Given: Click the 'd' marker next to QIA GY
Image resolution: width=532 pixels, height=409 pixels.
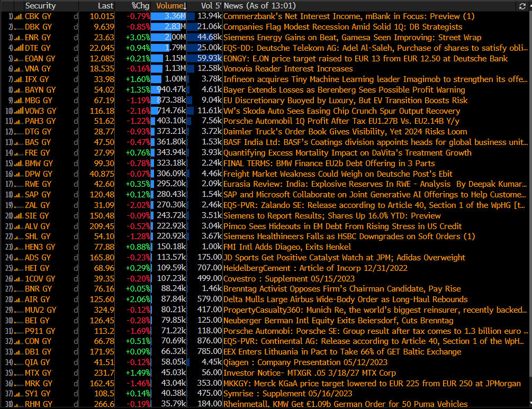Looking at the screenshot, I should pyautogui.click(x=76, y=362).
